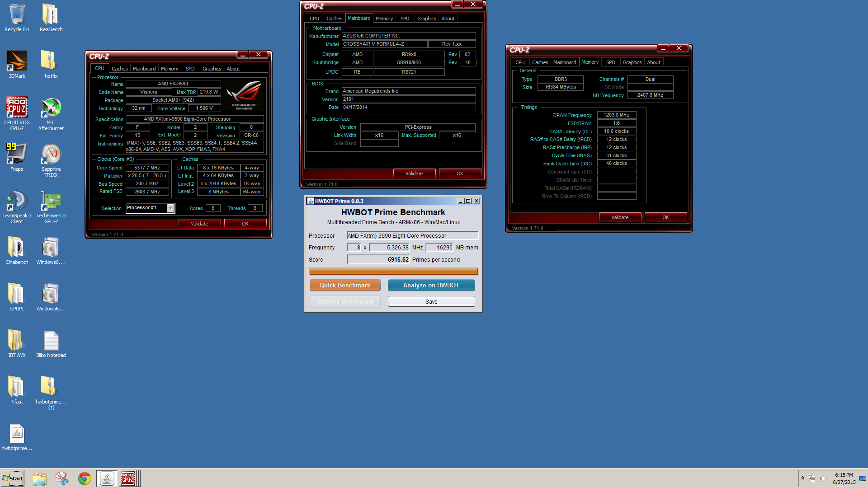Launch TechPowerUp GPU-Z icon
868x488 pixels.
coord(51,207)
